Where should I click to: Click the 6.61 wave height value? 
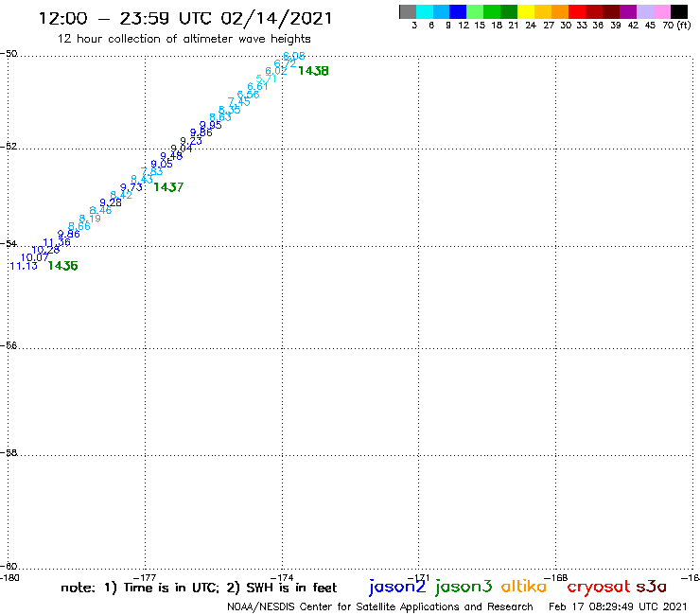coord(257,87)
